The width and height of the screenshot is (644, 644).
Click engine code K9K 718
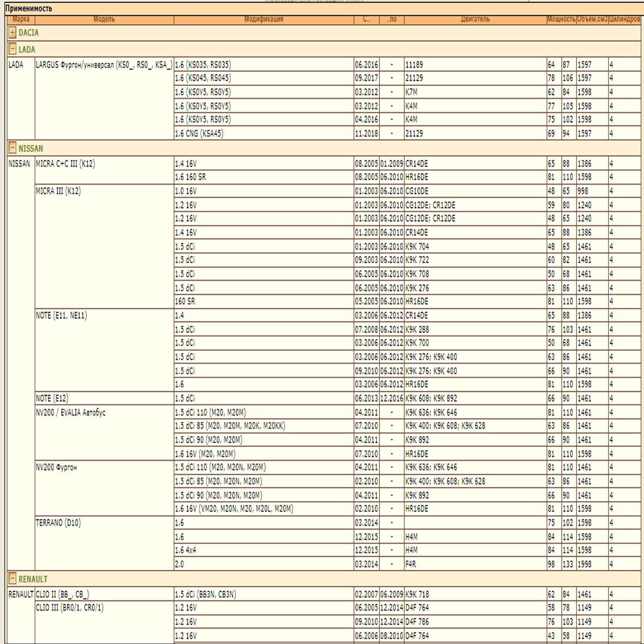click(417, 594)
